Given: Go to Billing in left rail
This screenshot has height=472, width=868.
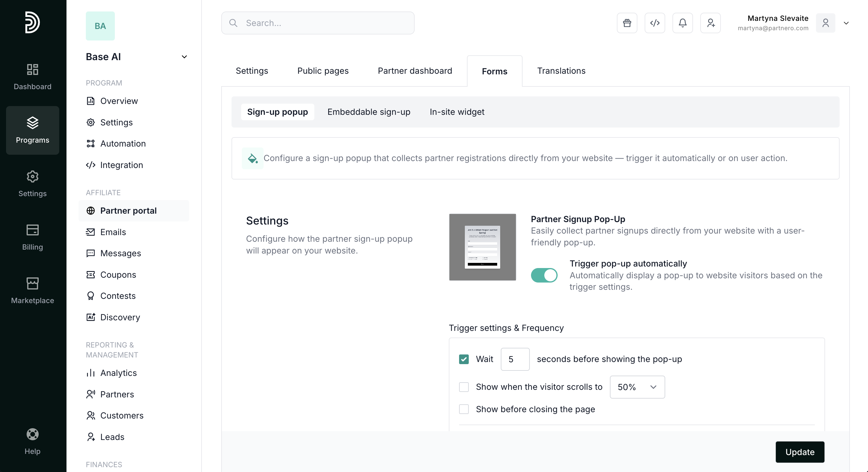Looking at the screenshot, I should [32, 237].
